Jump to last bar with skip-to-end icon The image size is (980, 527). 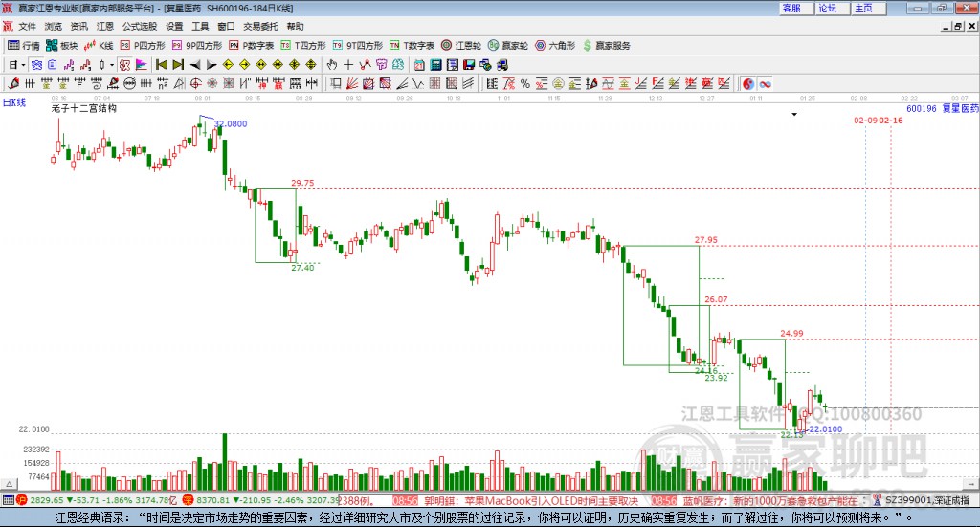[x=178, y=65]
